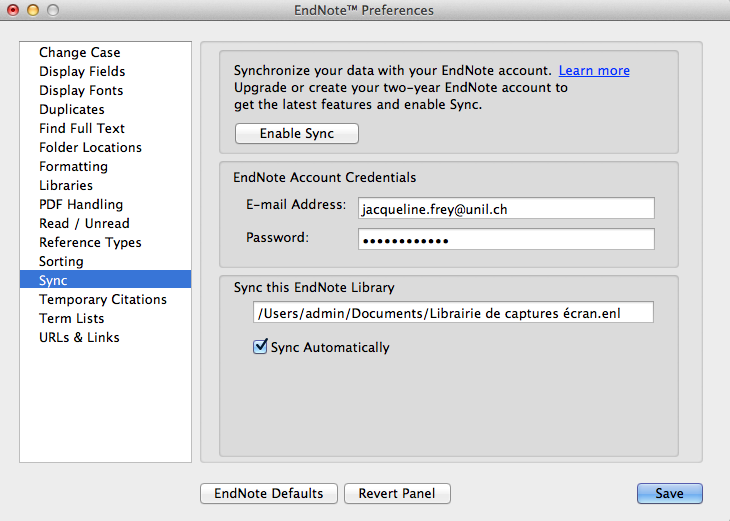
Task: Open Folder Locations settings
Action: pos(90,147)
